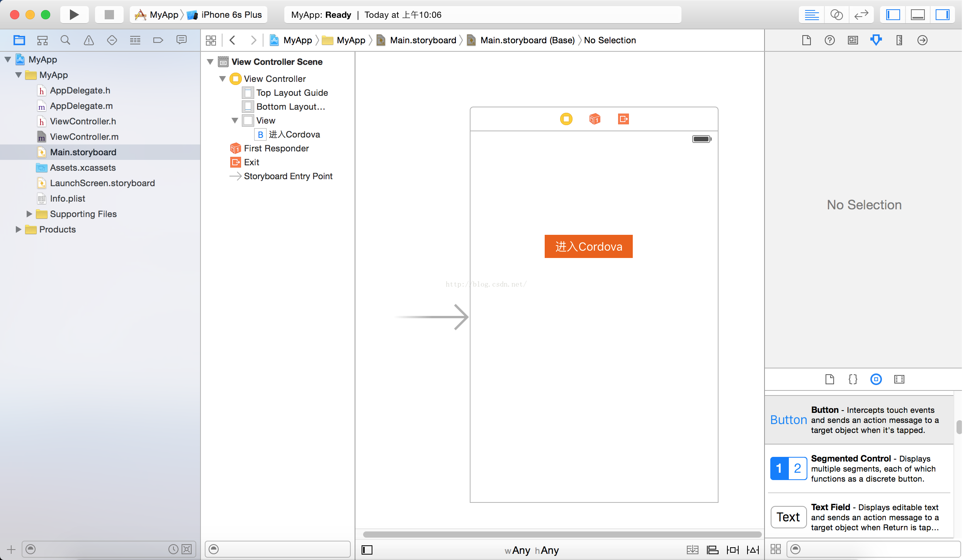Show the Media library
This screenshot has width=965, height=560.
[x=899, y=379]
